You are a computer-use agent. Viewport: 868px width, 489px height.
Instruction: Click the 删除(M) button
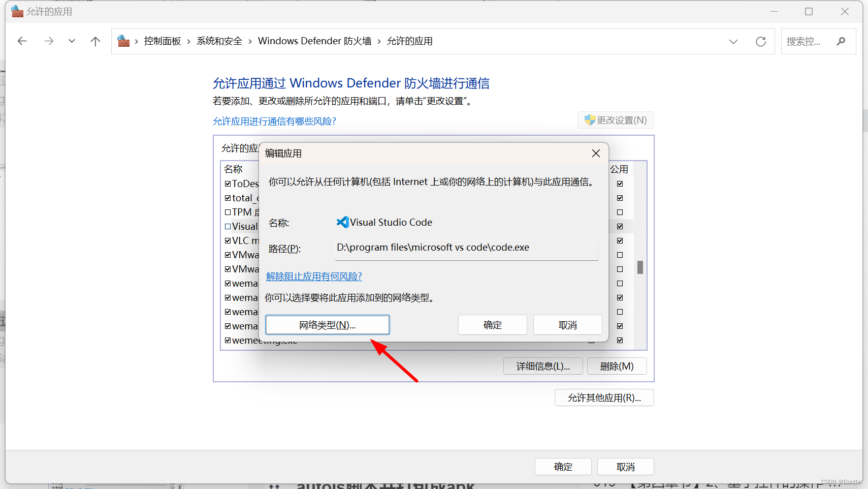click(x=617, y=366)
